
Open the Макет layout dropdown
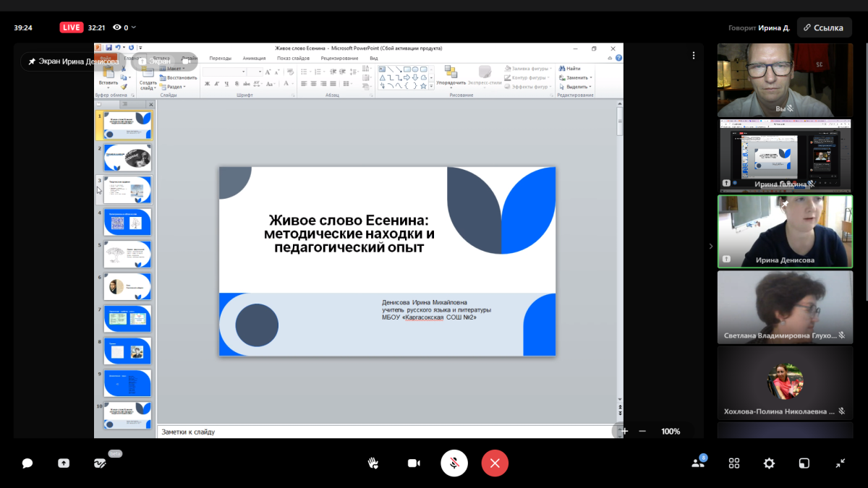click(x=173, y=69)
